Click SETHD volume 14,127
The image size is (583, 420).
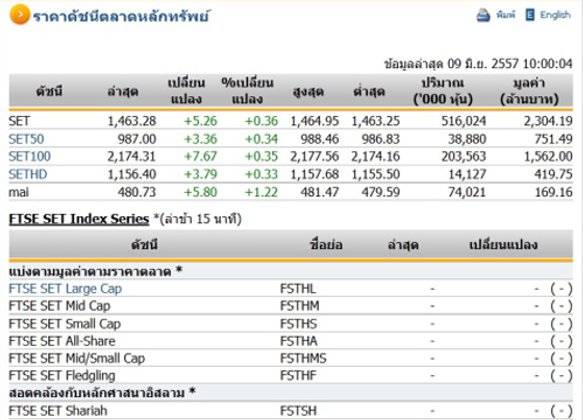click(467, 174)
